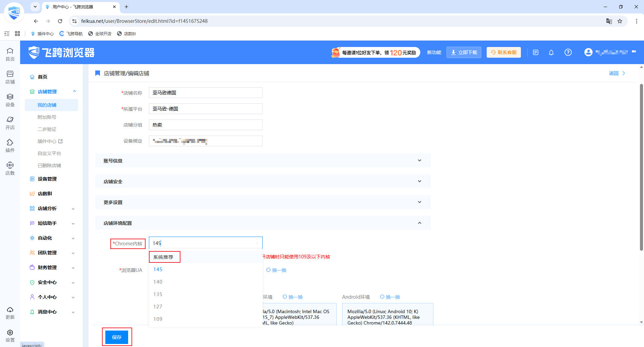Open the help question mark icon
Screen dimensions: 644x347
pyautogui.click(x=568, y=52)
